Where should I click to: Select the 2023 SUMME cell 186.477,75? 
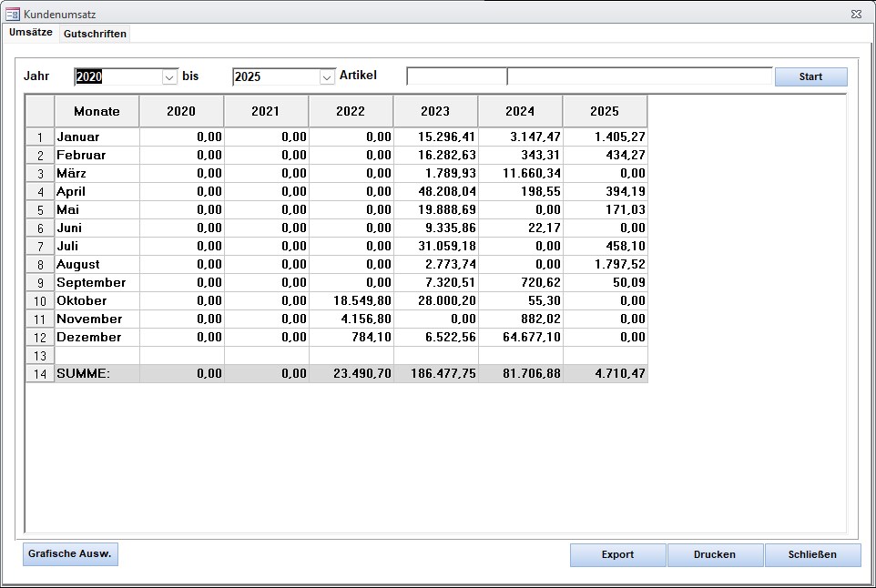click(x=435, y=373)
